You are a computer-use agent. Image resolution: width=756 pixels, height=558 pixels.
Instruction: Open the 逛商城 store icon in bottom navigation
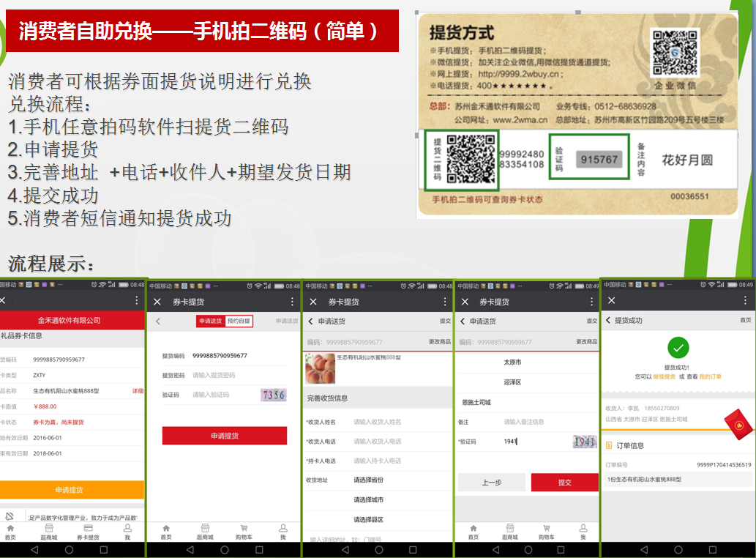click(49, 529)
